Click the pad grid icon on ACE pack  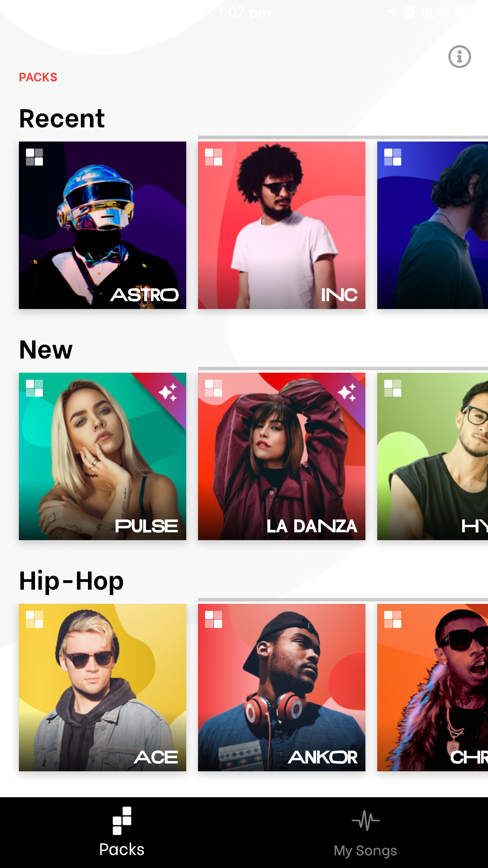(34, 619)
